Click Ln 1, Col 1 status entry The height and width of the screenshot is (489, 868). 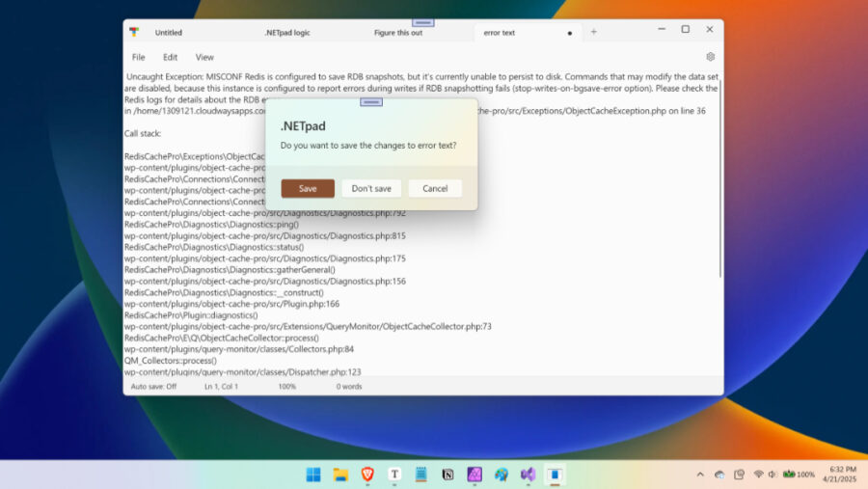pyautogui.click(x=221, y=387)
